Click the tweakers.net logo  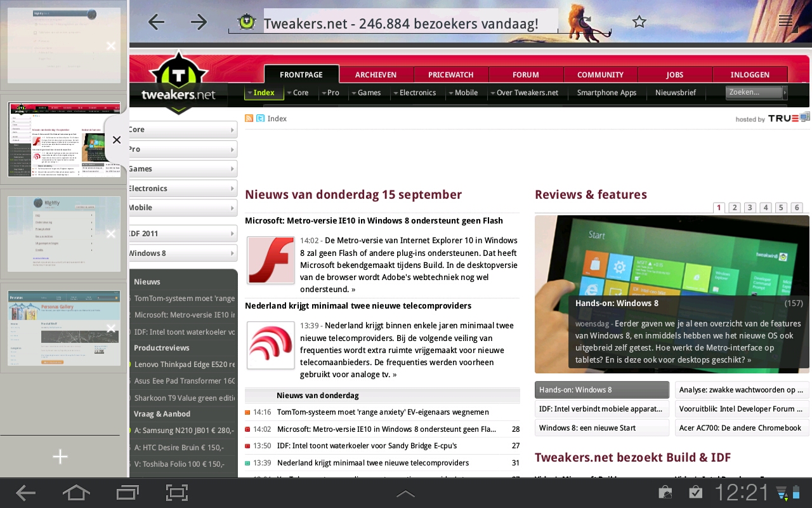pos(178,83)
